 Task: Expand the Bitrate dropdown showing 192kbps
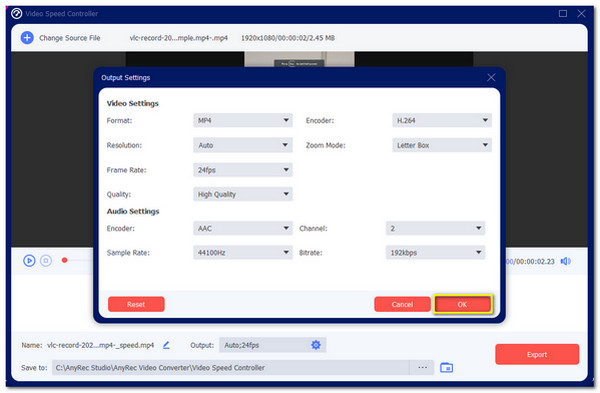pos(435,253)
